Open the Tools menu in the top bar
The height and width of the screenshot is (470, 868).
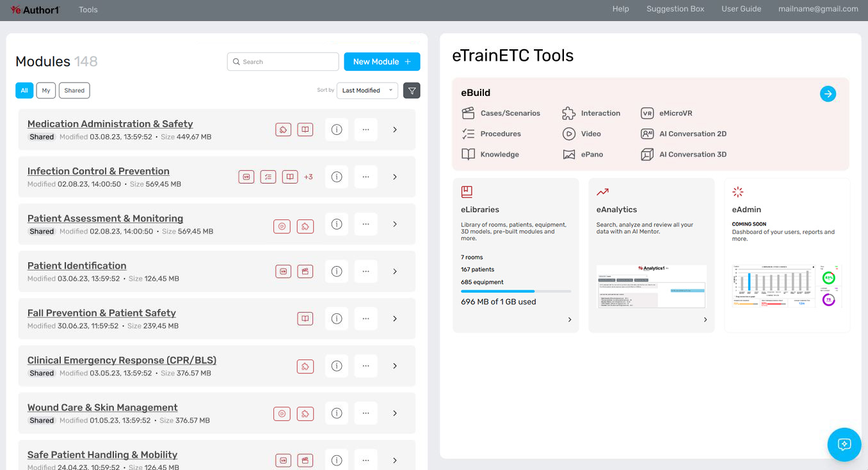tap(88, 10)
